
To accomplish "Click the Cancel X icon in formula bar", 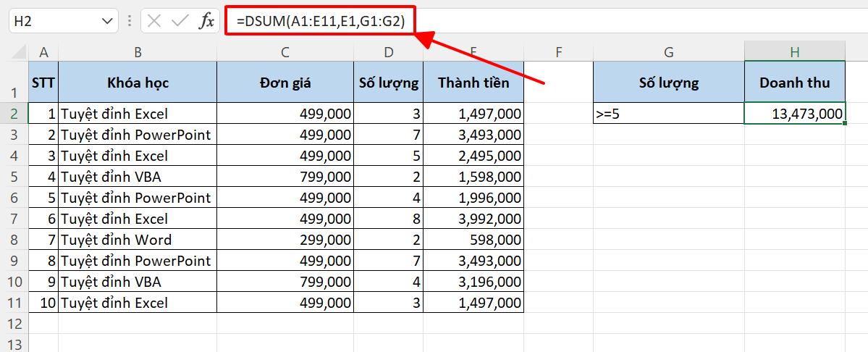I will [x=154, y=21].
